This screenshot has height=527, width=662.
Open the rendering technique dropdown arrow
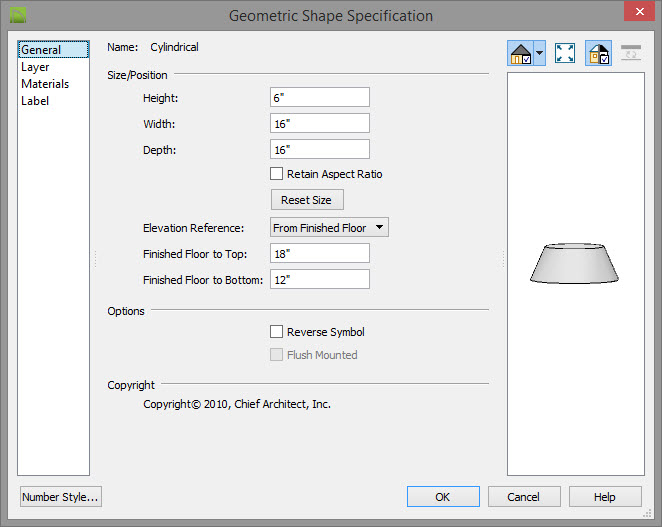[540, 53]
